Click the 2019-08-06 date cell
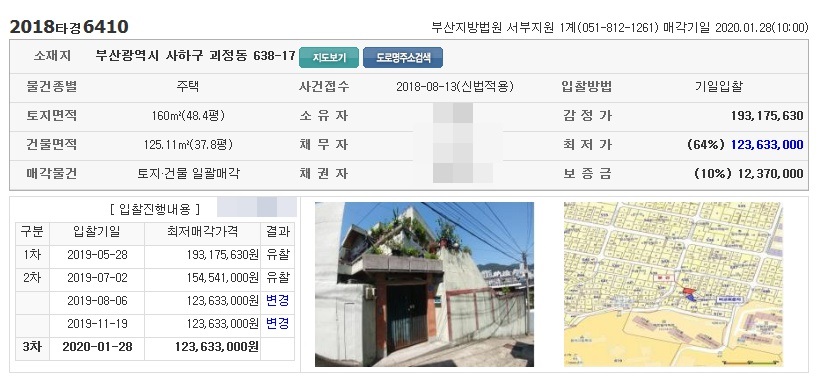Viewport: 819px width, 382px height. click(97, 300)
